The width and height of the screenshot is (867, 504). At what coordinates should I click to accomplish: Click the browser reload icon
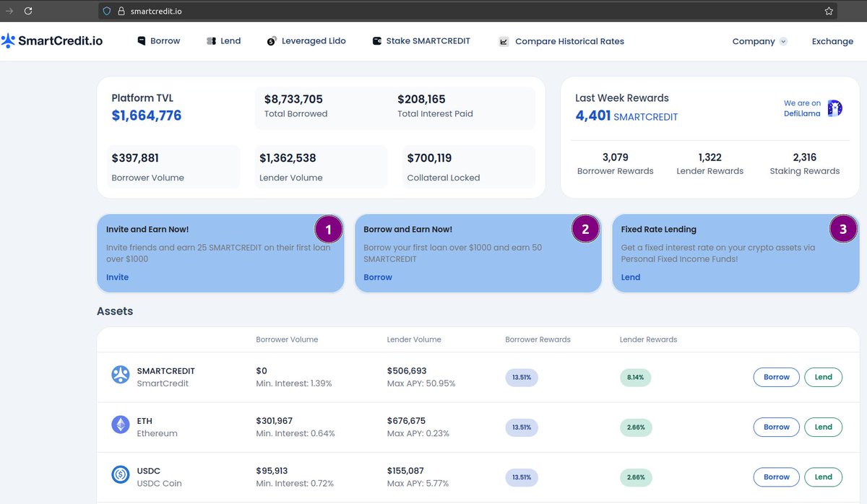point(28,11)
